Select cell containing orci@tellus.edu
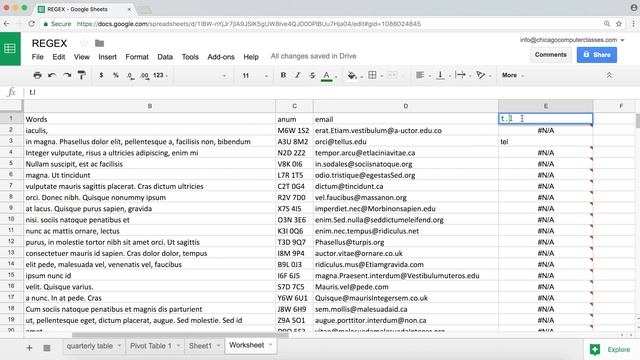This screenshot has height=360, width=640. click(405, 142)
